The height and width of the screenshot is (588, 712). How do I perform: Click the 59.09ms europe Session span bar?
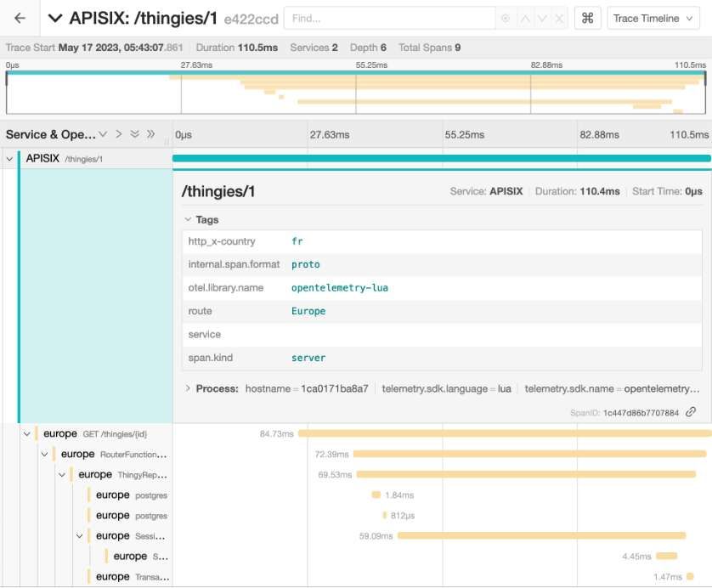(540, 535)
